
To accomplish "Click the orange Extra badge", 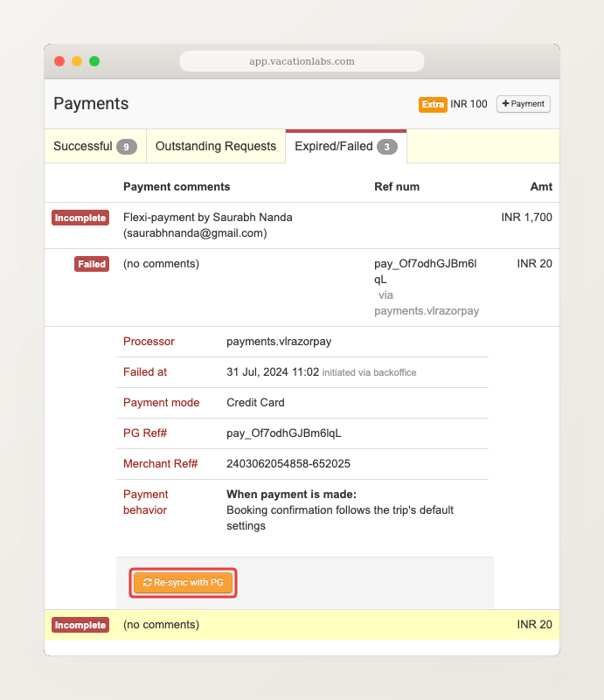I will click(433, 103).
